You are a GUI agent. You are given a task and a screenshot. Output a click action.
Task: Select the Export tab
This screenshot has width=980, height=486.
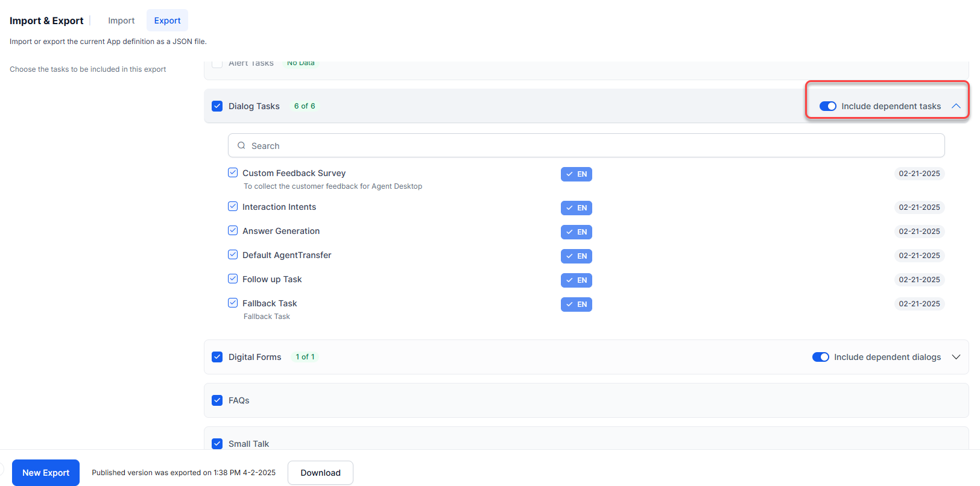pos(167,21)
